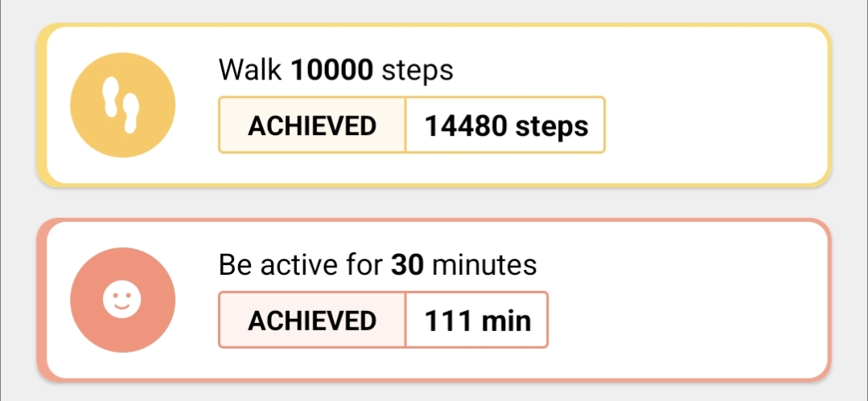
Task: Tap the yellow footsteps icon
Action: [122, 105]
